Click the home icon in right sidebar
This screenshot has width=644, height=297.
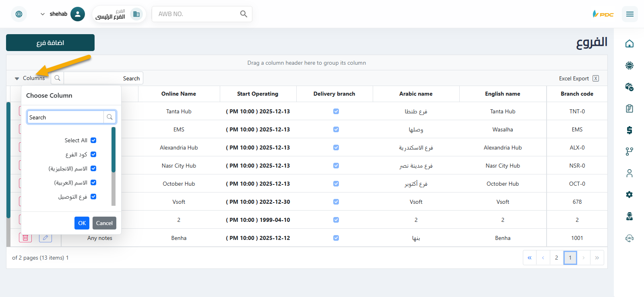tap(629, 43)
